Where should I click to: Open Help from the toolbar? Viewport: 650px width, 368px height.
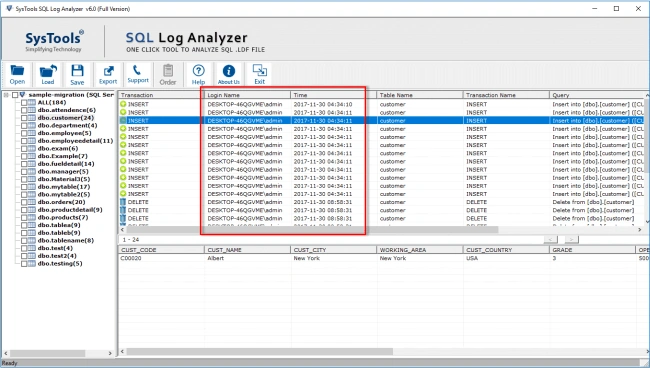coord(198,75)
